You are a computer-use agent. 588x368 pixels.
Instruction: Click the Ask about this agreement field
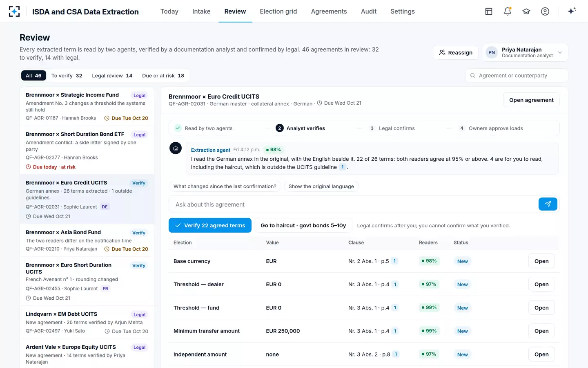pyautogui.click(x=354, y=204)
